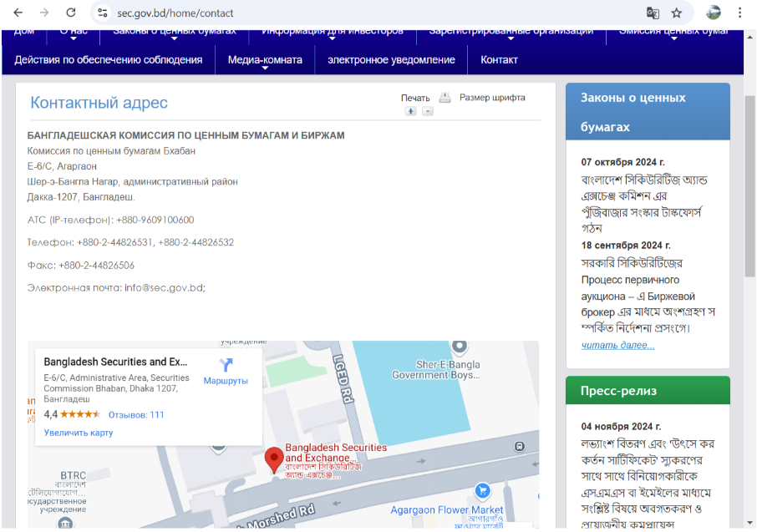Viewport: 757px width, 532px height.
Task: Click the Маршруты directions link text
Action: point(226,381)
